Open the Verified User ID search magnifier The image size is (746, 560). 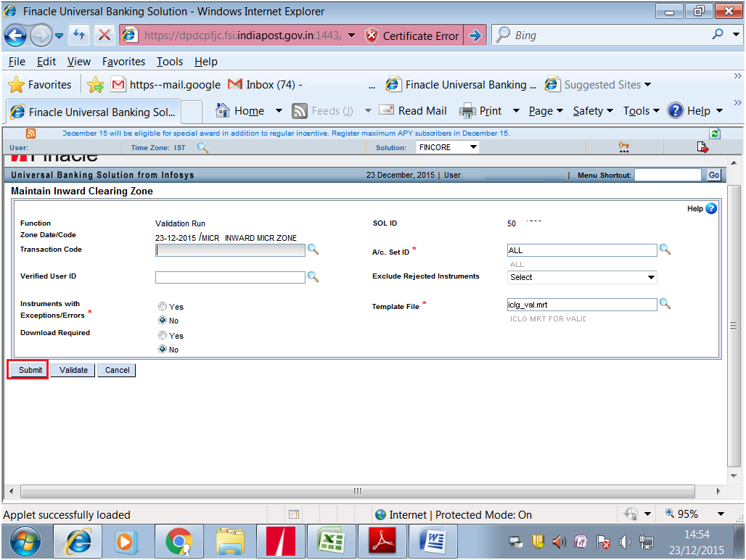coord(313,276)
